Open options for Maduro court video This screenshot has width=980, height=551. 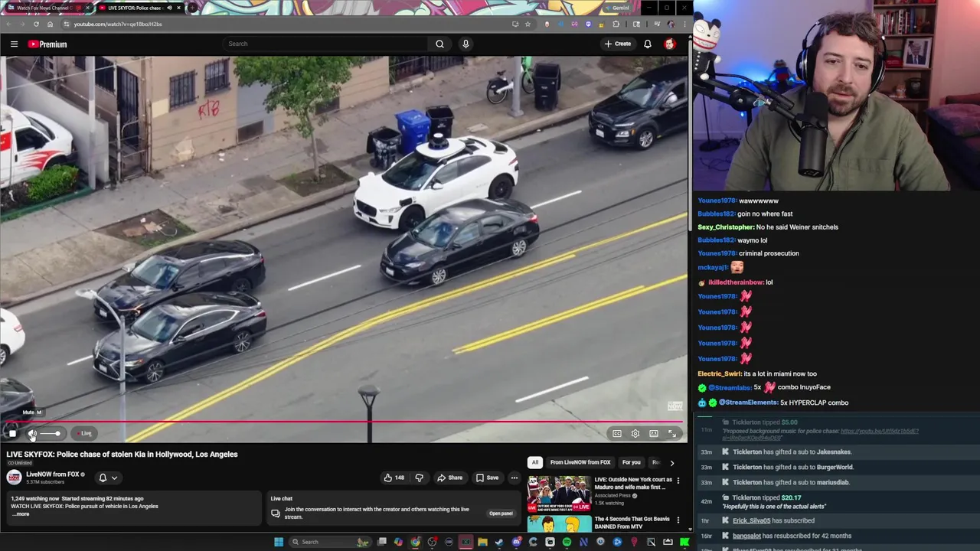pos(678,481)
